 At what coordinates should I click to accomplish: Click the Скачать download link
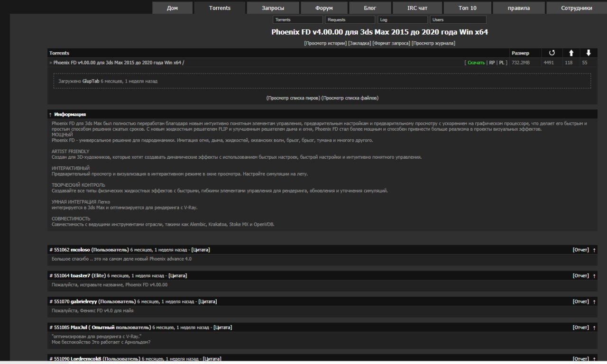[x=476, y=63]
